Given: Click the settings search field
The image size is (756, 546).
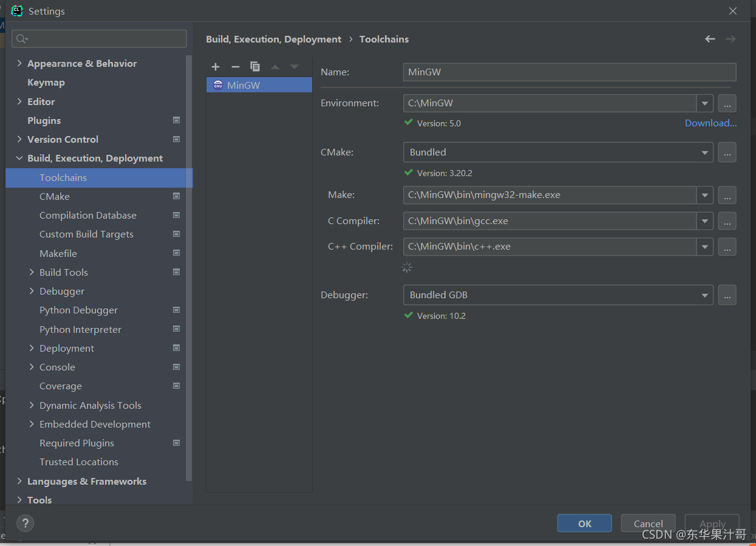Looking at the screenshot, I should coord(99,39).
